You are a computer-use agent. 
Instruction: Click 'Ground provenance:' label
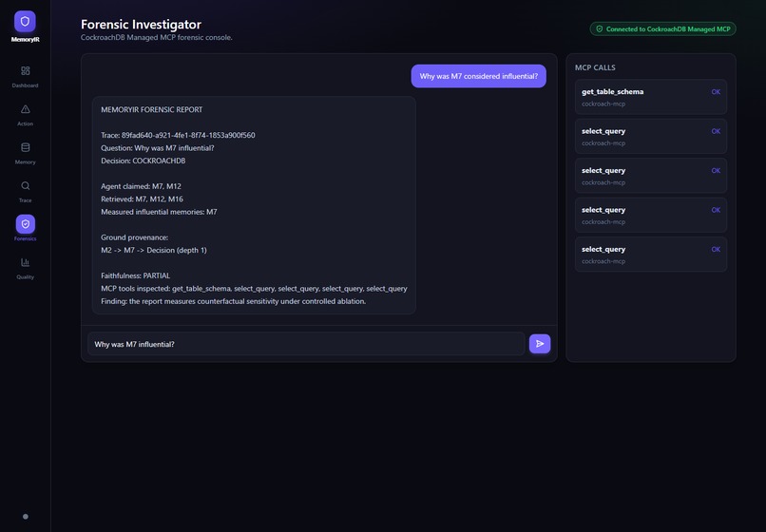(134, 237)
